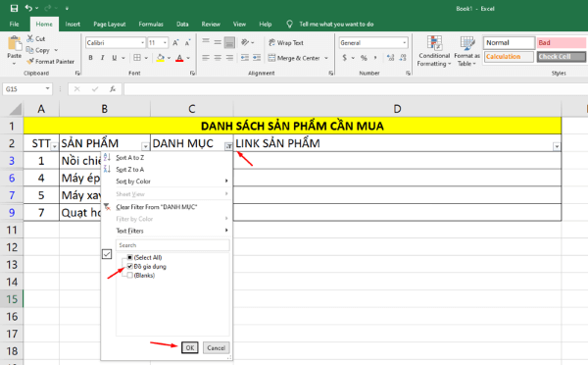The width and height of the screenshot is (588, 365).
Task: Switch to the Insert tab
Action: [x=73, y=24]
